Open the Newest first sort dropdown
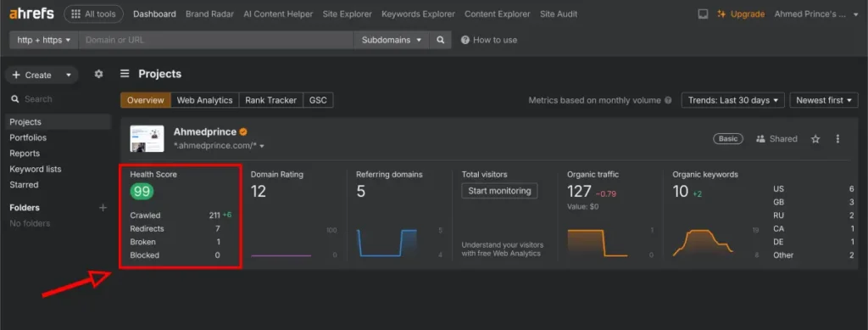The image size is (868, 330). 824,100
